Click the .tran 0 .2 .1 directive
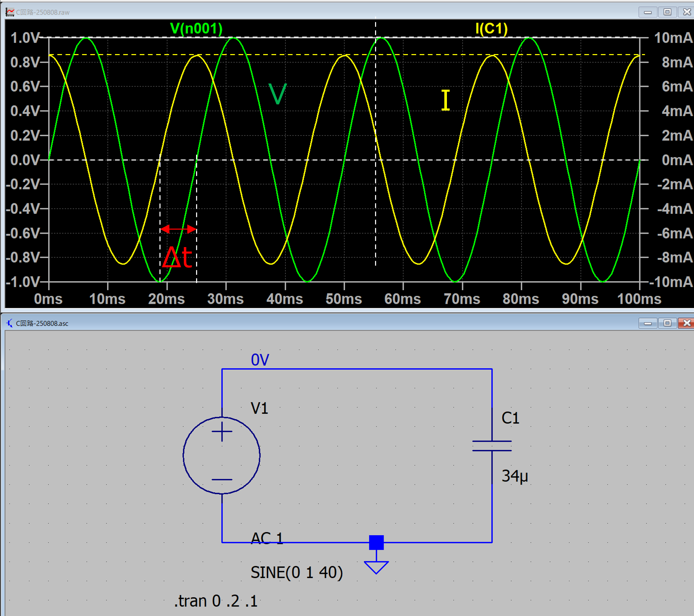 click(x=216, y=601)
